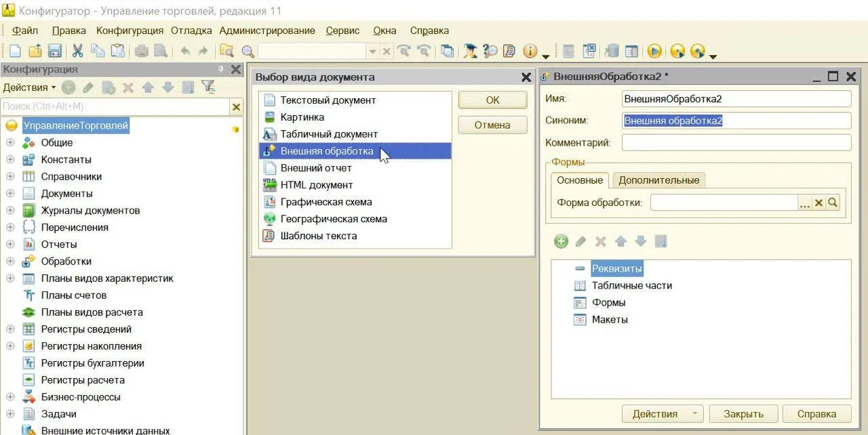Click the Закрыть button
868x435 pixels.
tap(743, 414)
